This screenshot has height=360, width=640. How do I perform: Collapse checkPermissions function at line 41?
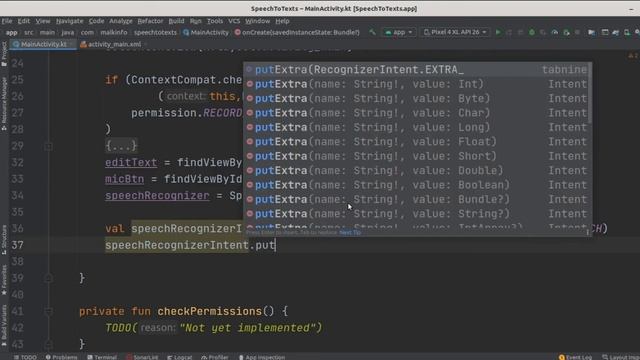pyautogui.click(x=48, y=311)
